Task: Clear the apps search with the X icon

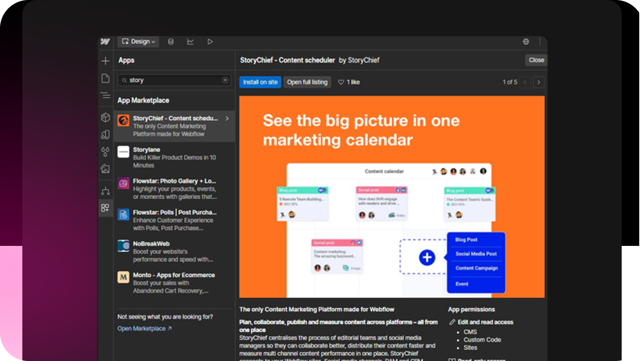Action: (225, 80)
